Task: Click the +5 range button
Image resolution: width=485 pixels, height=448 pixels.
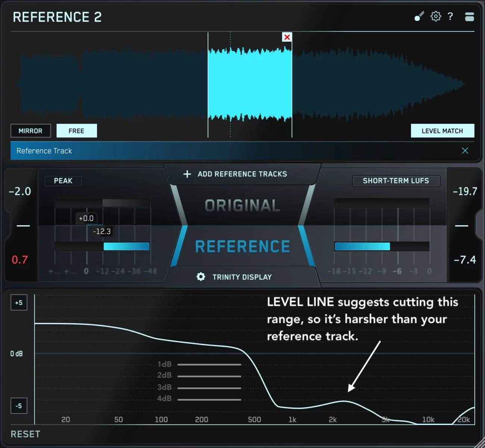Action: click(19, 303)
